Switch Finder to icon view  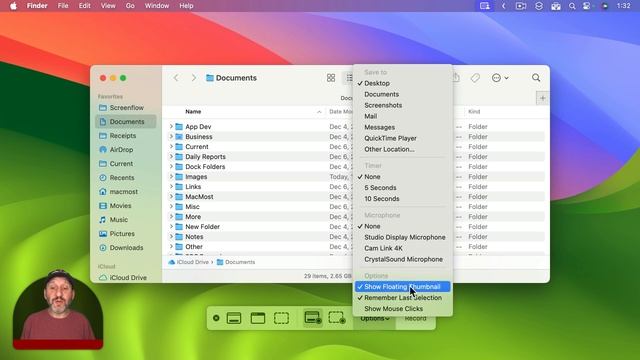click(x=331, y=78)
